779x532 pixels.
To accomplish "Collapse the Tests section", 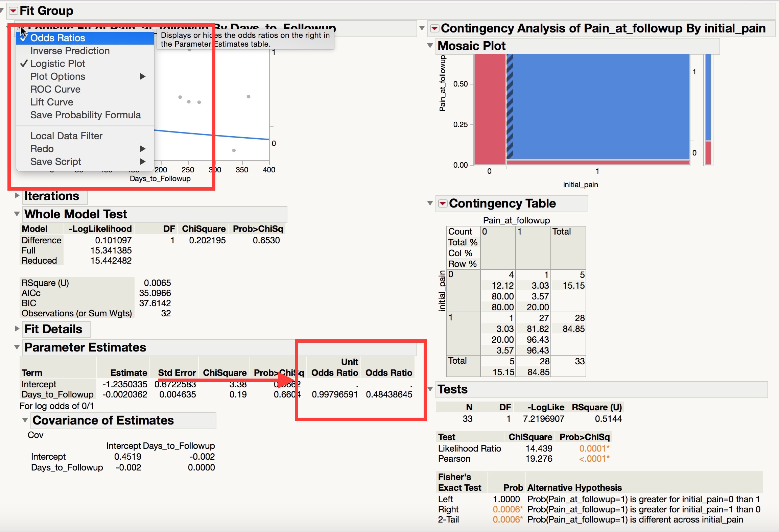I will 430,389.
